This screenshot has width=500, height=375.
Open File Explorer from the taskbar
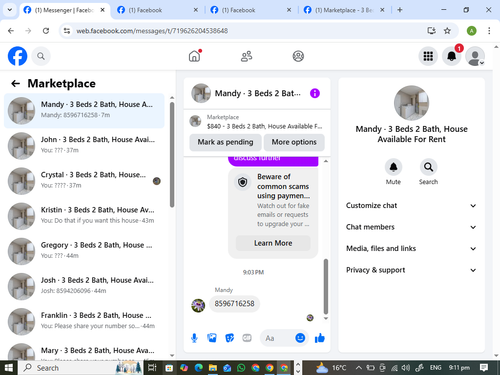213,368
